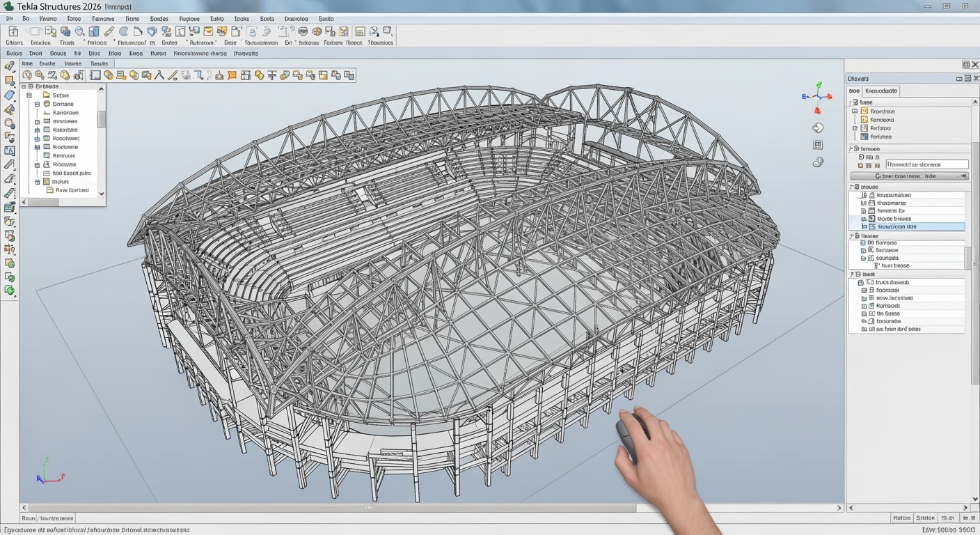
Task: Open the flag marker tool in the modeling toolbar
Action: [232, 75]
